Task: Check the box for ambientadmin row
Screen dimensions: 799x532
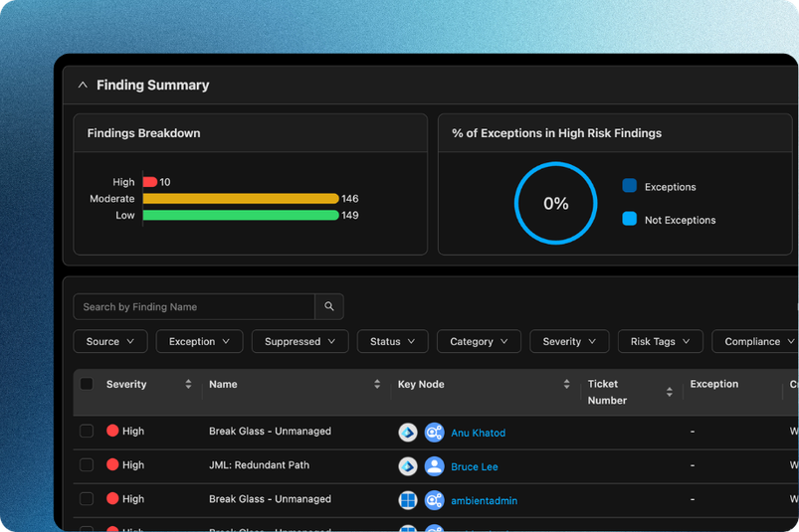Action: coord(87,499)
